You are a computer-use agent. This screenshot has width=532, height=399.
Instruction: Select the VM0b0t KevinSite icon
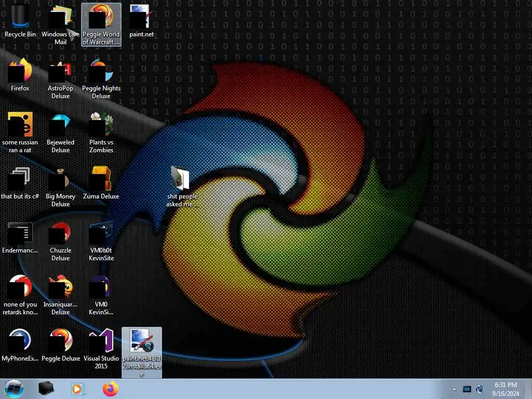point(101,241)
